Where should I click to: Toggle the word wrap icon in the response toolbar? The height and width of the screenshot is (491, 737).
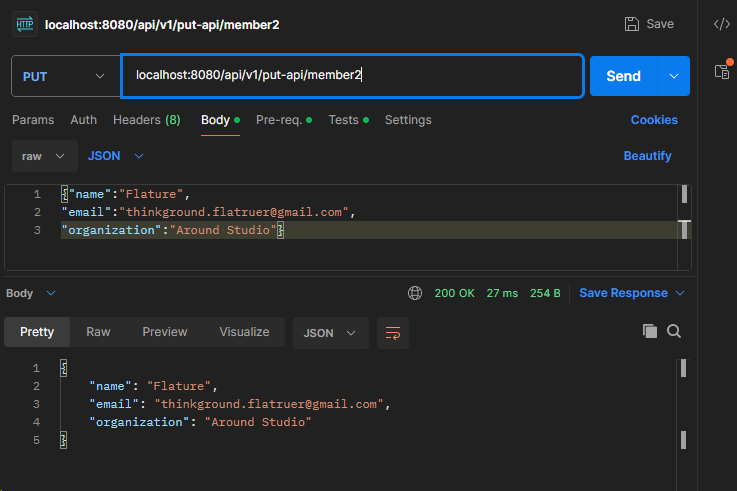coord(393,333)
